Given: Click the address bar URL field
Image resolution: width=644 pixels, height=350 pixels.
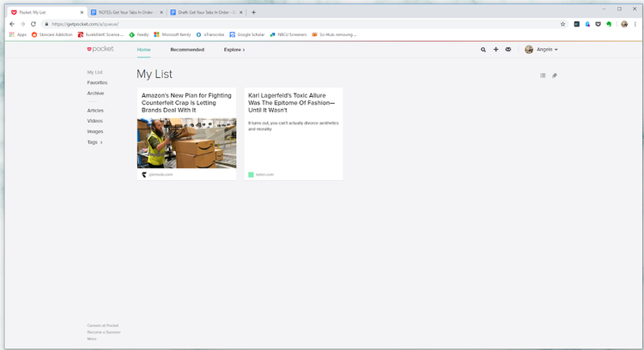Looking at the screenshot, I should coord(304,24).
